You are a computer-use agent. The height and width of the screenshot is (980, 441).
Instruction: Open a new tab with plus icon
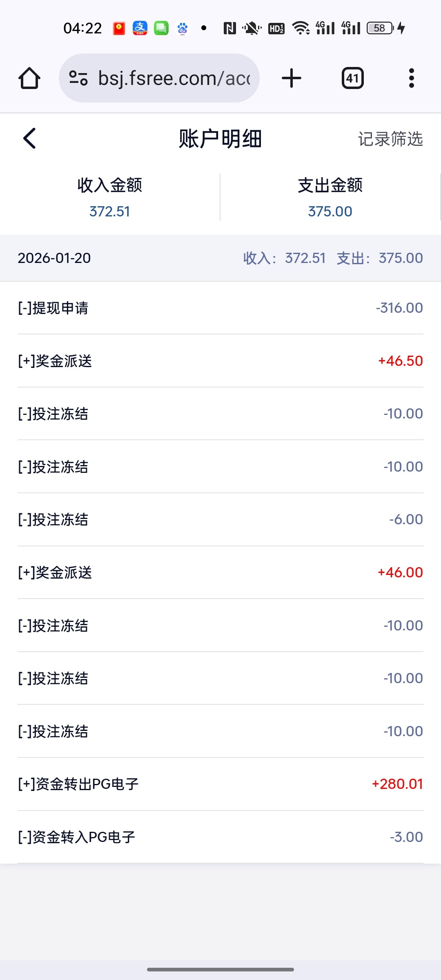click(x=292, y=78)
